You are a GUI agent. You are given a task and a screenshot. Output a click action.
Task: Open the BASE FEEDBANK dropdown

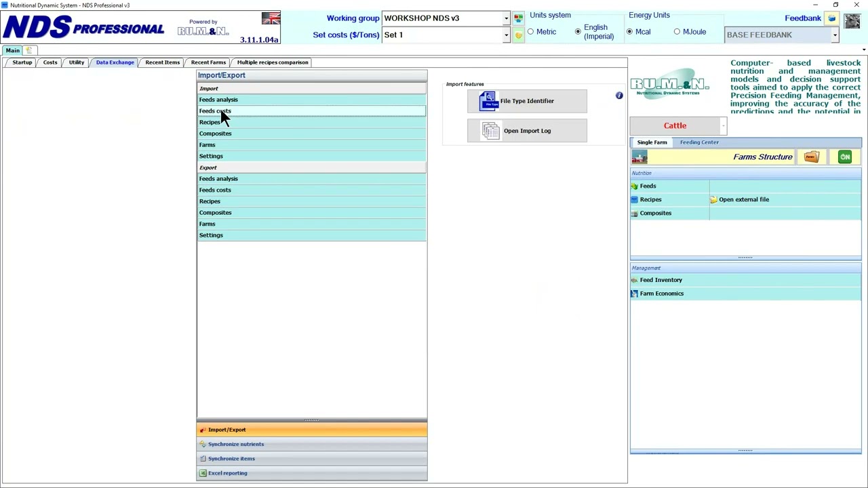[835, 35]
